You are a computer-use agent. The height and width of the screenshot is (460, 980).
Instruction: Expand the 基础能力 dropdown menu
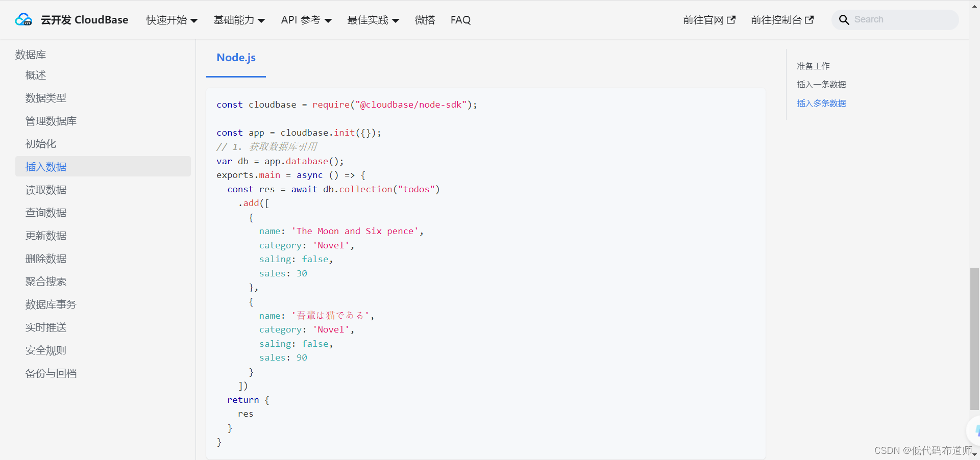point(239,20)
